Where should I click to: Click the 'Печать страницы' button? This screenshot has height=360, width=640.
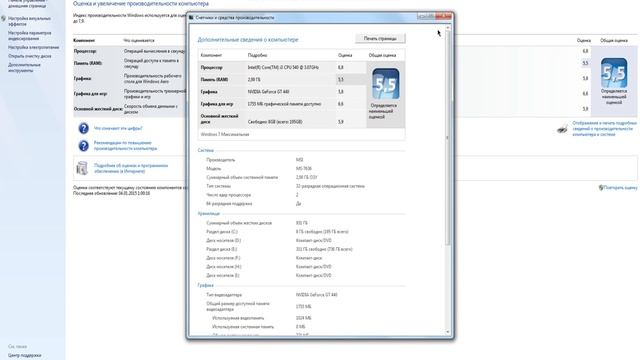pyautogui.click(x=380, y=38)
